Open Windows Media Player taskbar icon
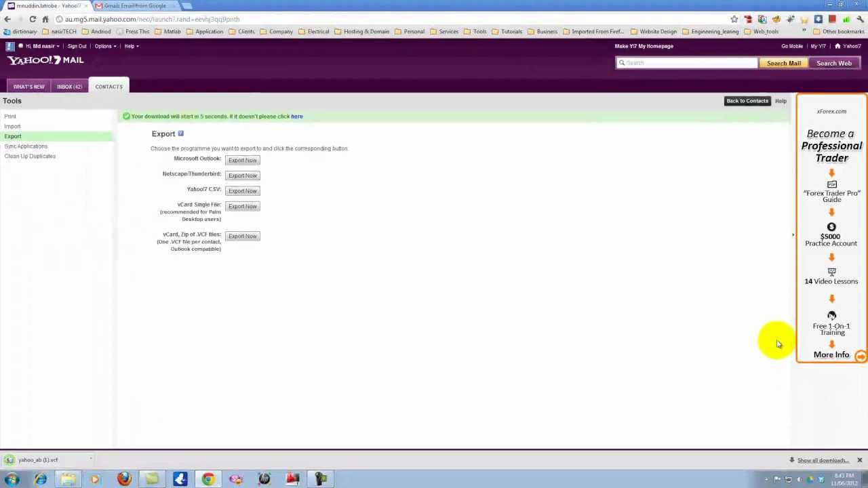 tap(96, 479)
